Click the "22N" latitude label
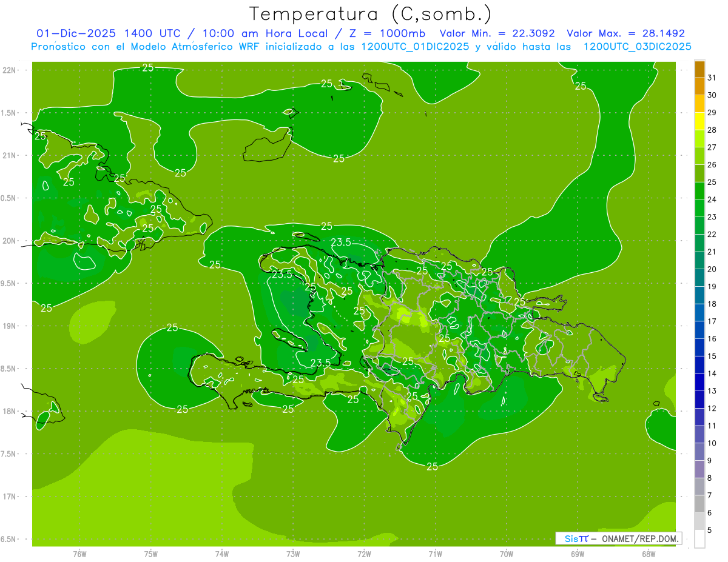This screenshot has width=728, height=562. click(x=9, y=70)
